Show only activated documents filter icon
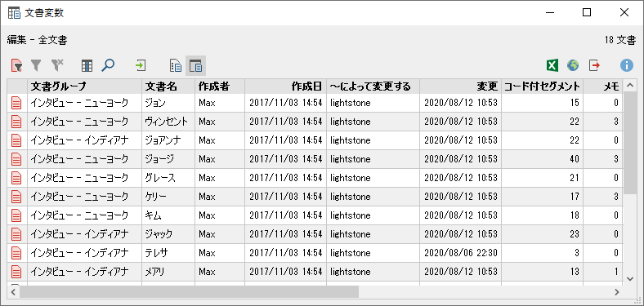The image size is (644, 306). (x=16, y=65)
